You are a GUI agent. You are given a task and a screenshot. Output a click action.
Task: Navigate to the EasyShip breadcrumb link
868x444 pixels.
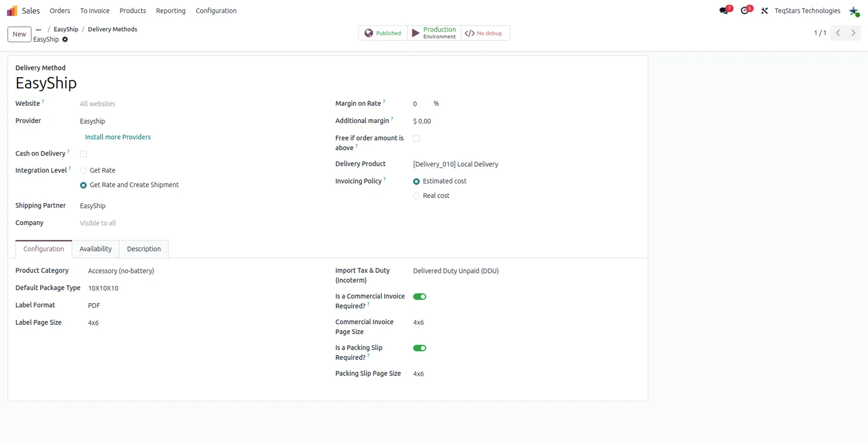coord(66,29)
